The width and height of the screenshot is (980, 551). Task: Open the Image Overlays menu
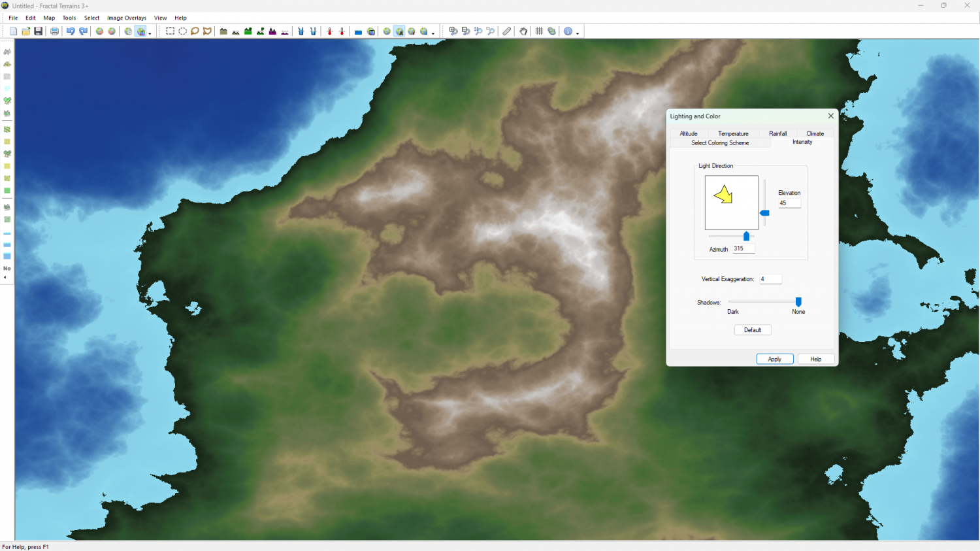[127, 18]
